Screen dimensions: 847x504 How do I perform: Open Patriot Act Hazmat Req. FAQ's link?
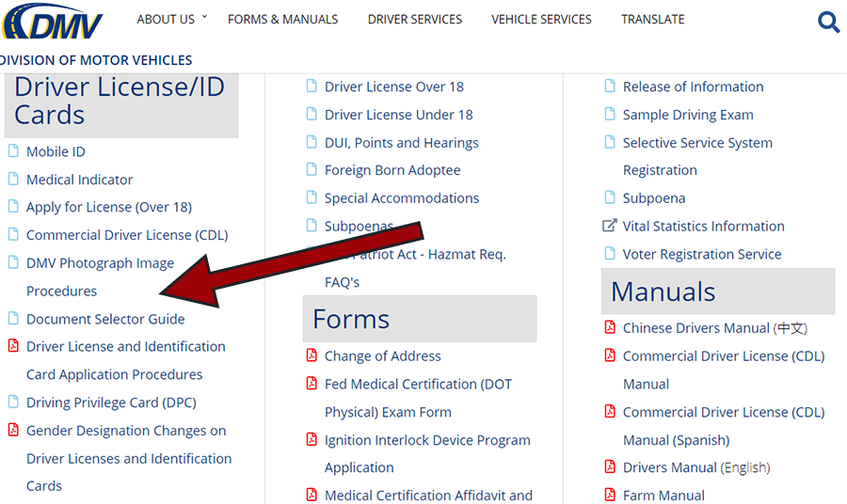coord(415,268)
